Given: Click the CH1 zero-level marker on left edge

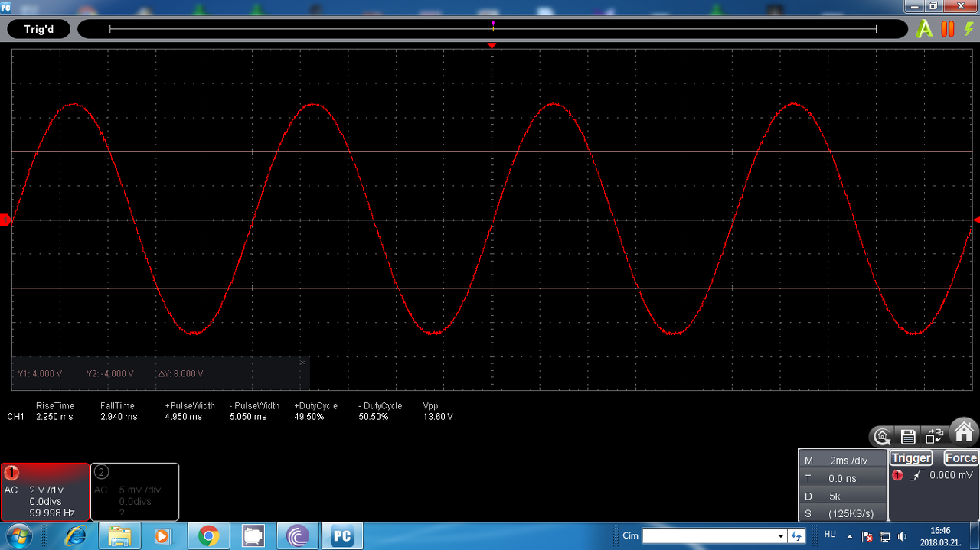Looking at the screenshot, I should click(5, 220).
